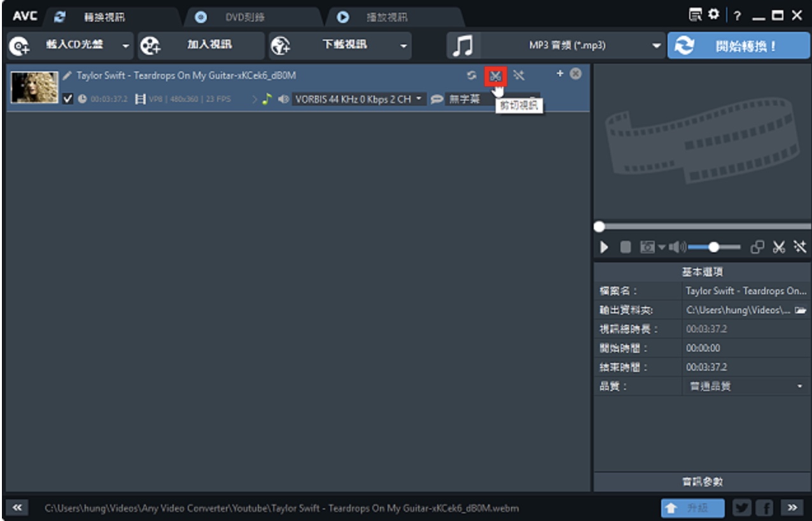Take a snapshot with the camera icon

pos(647,247)
